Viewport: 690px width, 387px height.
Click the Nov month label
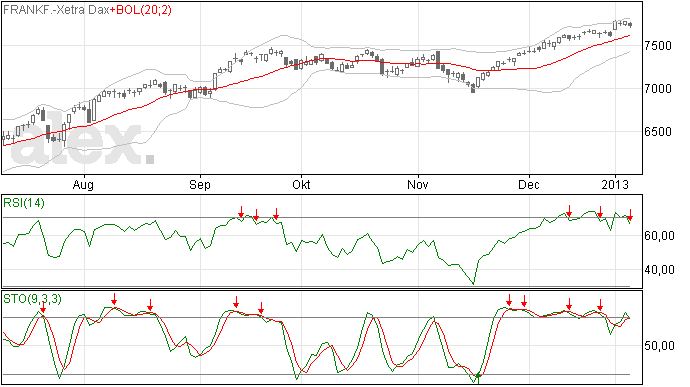[x=418, y=184]
